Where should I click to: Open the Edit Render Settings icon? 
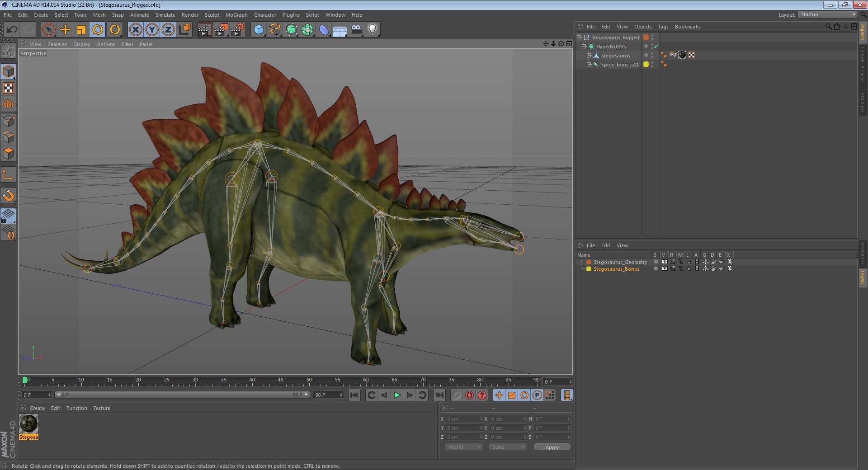237,30
